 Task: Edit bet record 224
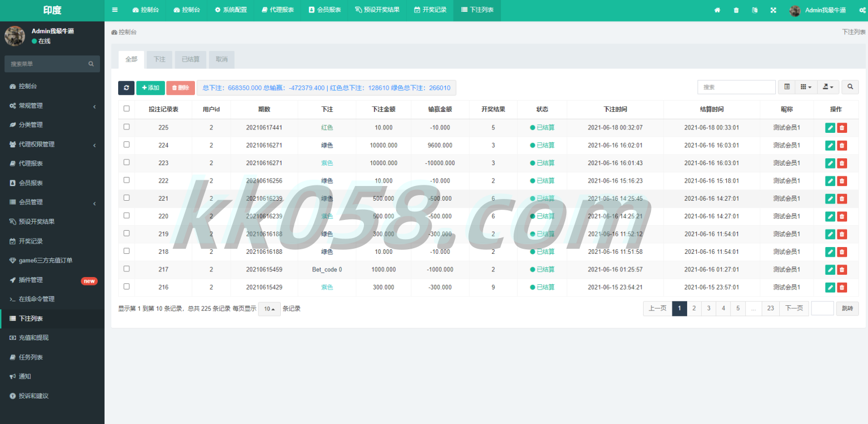pyautogui.click(x=830, y=145)
